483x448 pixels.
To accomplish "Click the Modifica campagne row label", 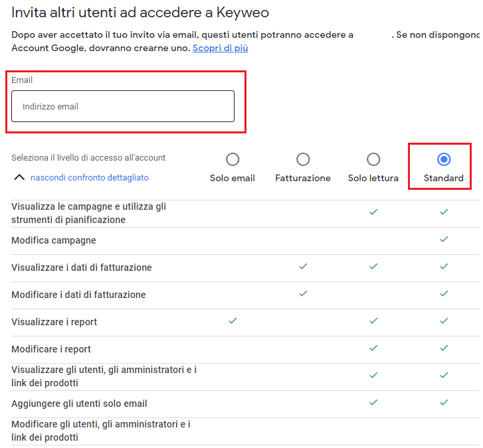I will [x=54, y=240].
